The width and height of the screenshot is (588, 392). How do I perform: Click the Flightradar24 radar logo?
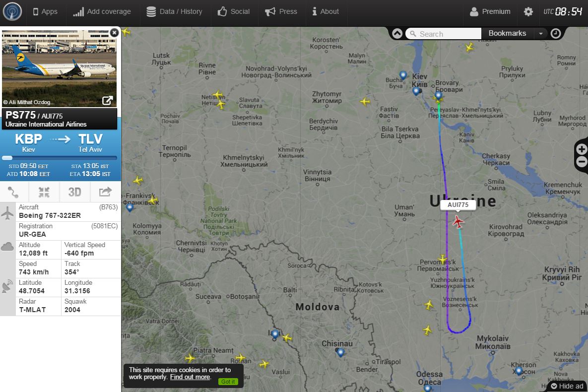pyautogui.click(x=12, y=11)
